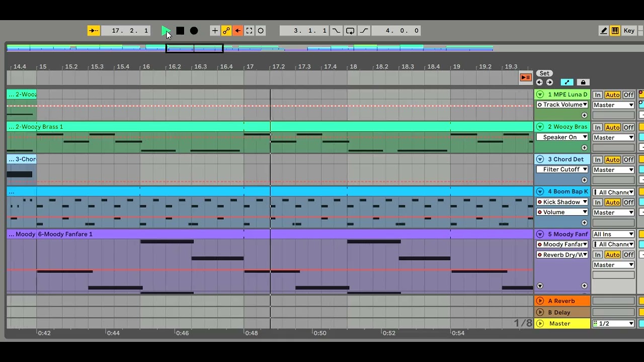Unfold the A Reverb return track
This screenshot has height=362, width=644.
540,301
